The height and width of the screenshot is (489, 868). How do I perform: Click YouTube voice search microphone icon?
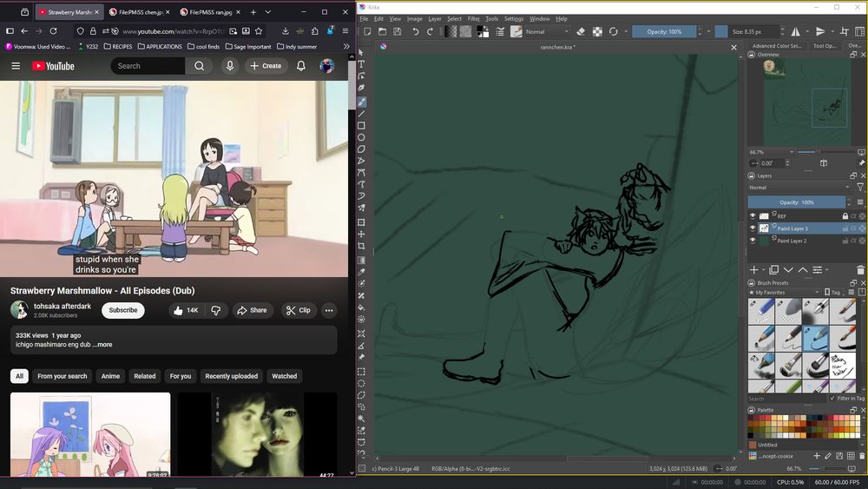[x=230, y=66]
